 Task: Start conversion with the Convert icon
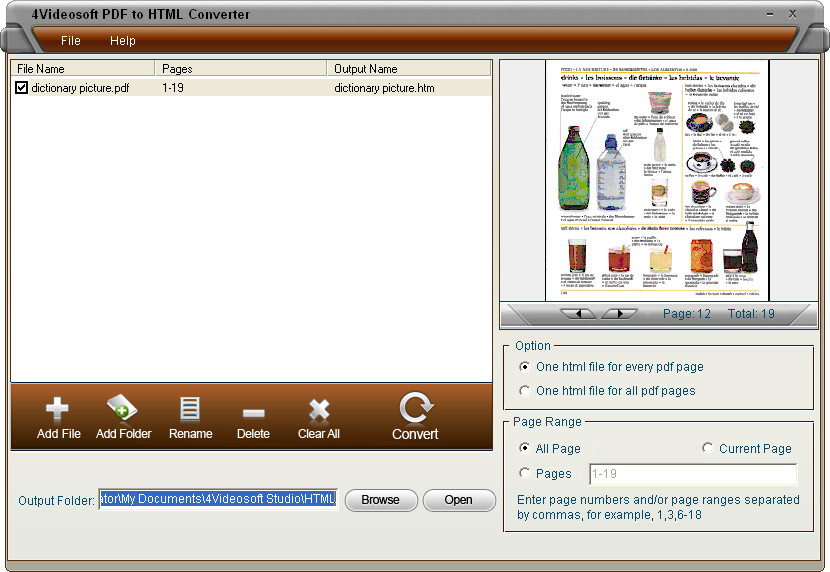point(414,408)
